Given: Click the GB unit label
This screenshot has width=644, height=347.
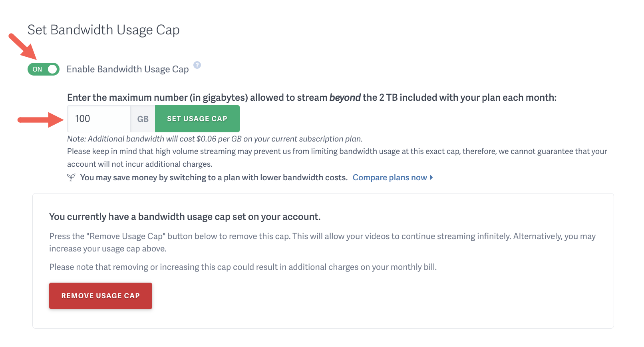Looking at the screenshot, I should click(x=142, y=118).
